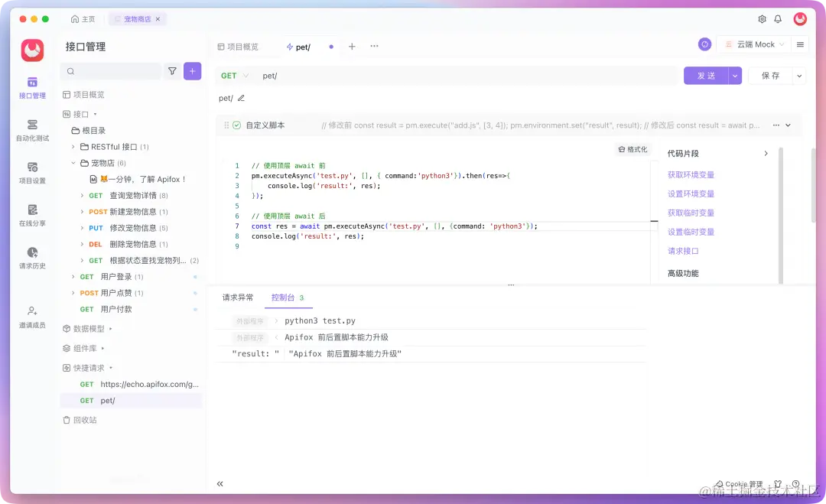This screenshot has height=504, width=826.
Task: Click the 发送 button
Action: pos(706,76)
